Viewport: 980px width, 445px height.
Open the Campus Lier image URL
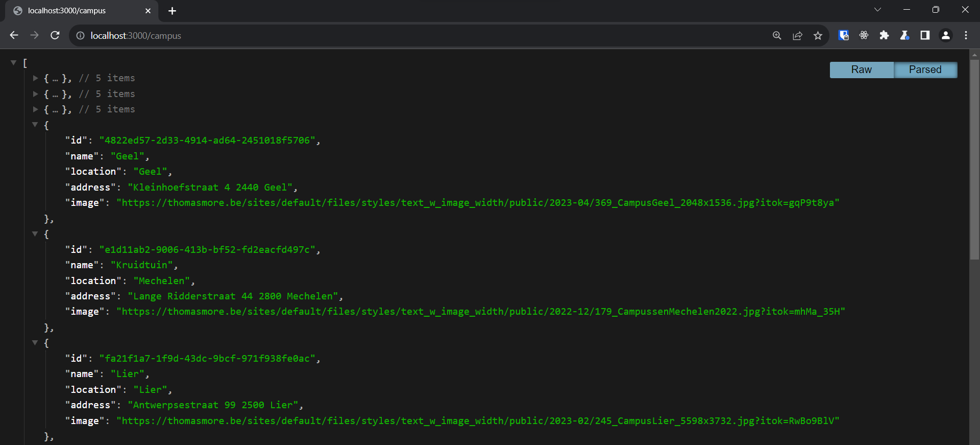click(x=478, y=421)
